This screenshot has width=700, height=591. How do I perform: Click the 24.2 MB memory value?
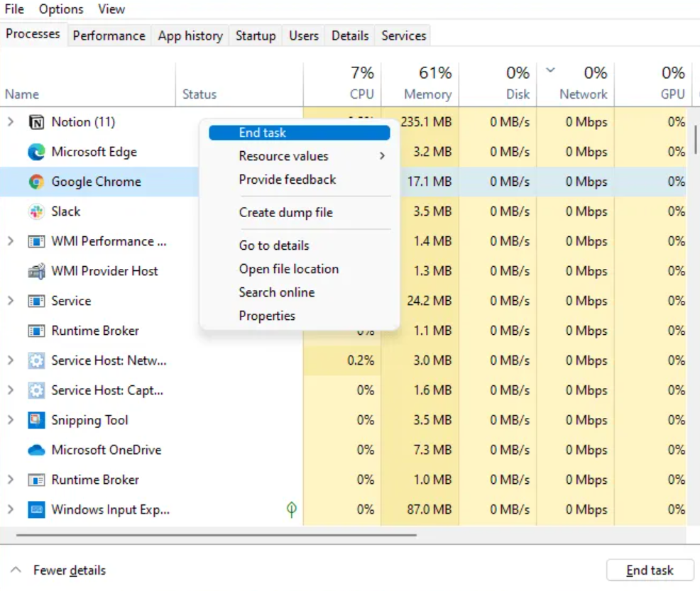coord(430,301)
